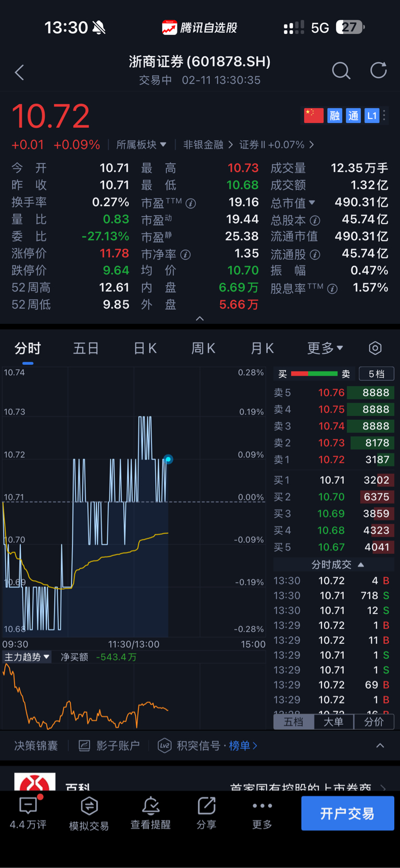Screen dimensions: 400x868
Task: Tap the 融 margin trading badge
Action: pyautogui.click(x=334, y=115)
